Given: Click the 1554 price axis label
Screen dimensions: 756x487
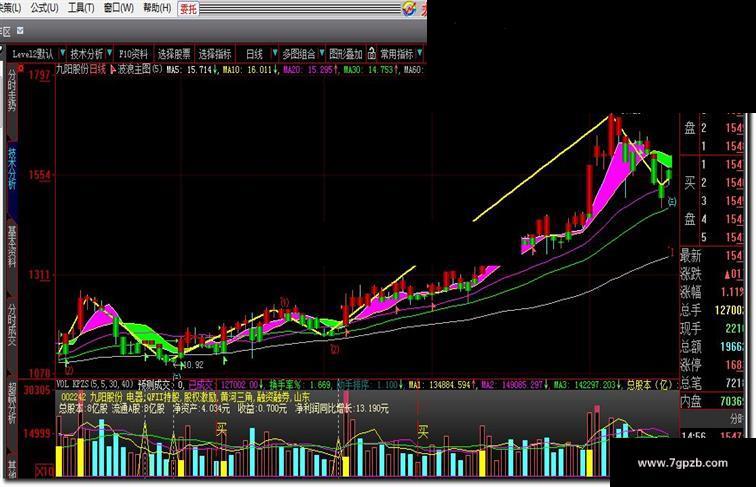Looking at the screenshot, I should tap(39, 175).
